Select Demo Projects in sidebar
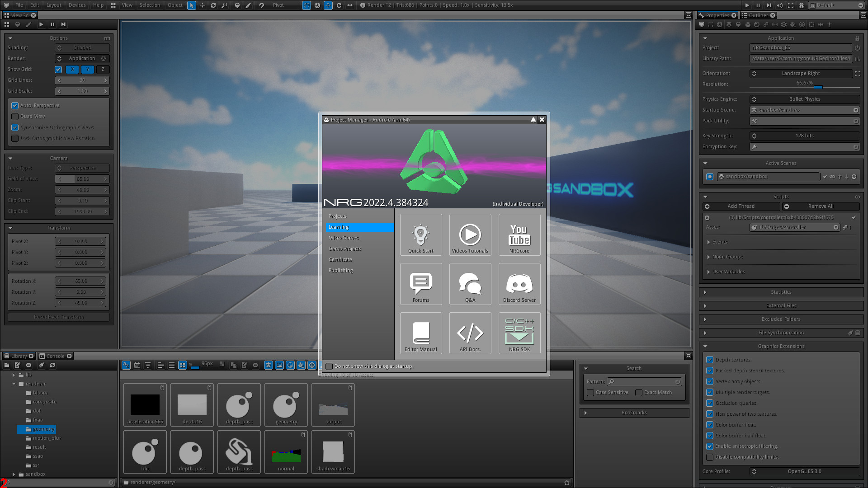 coord(345,249)
